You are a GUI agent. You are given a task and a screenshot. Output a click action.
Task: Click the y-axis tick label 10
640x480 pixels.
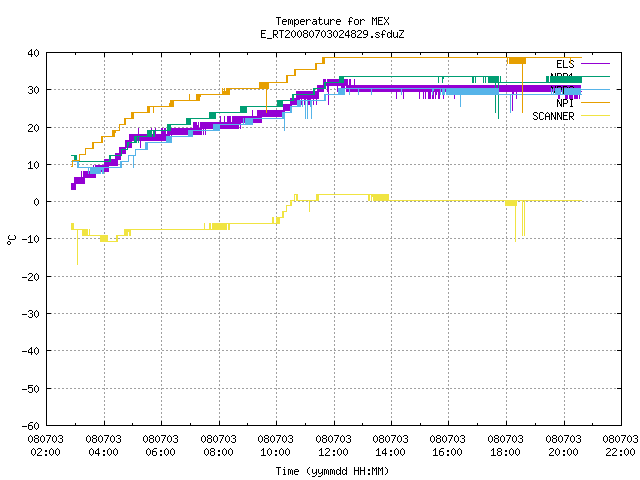point(33,165)
